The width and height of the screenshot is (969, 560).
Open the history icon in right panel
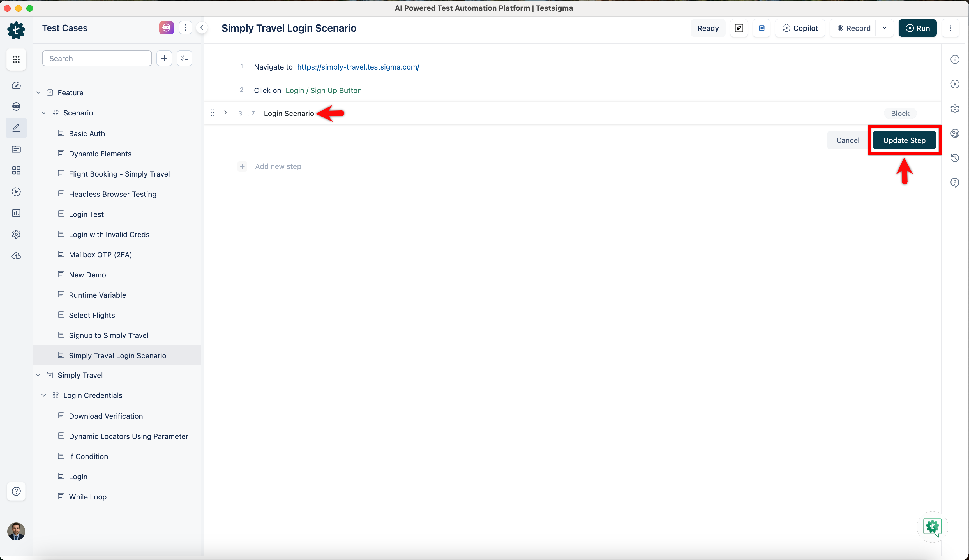tap(955, 158)
